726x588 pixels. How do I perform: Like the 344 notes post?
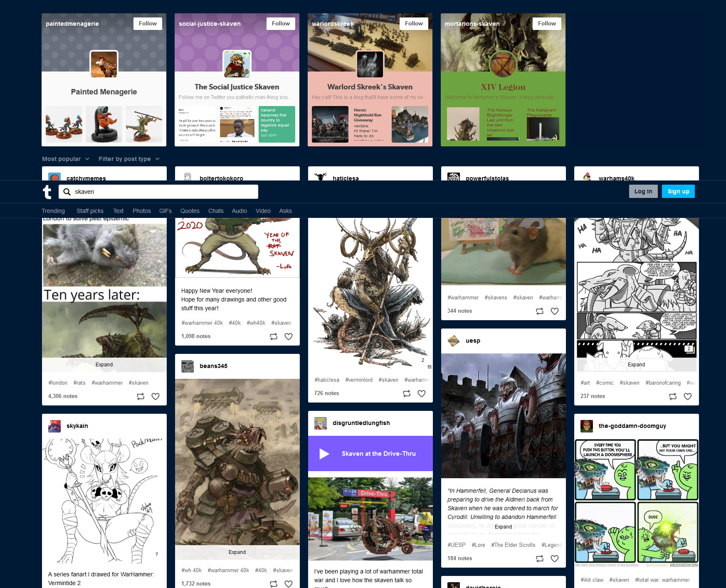tap(555, 311)
